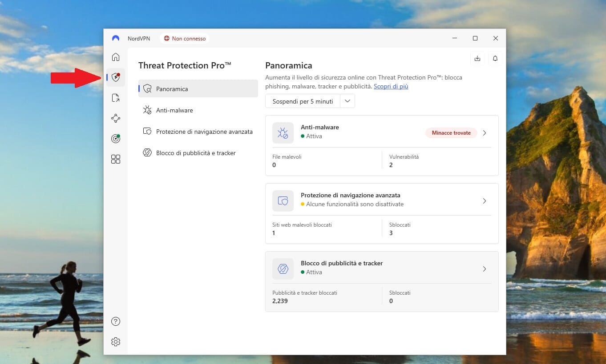Open the Meshnet sidebar icon

coord(116,118)
